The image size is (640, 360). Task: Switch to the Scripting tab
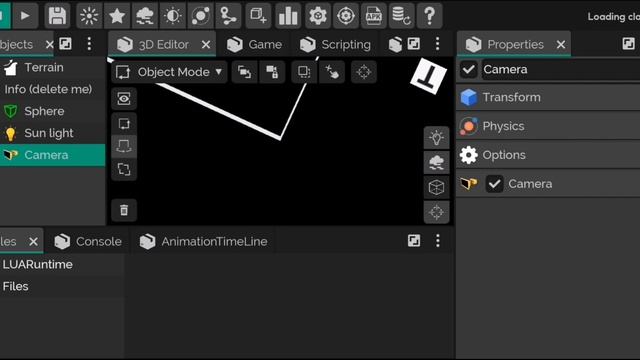pyautogui.click(x=335, y=44)
